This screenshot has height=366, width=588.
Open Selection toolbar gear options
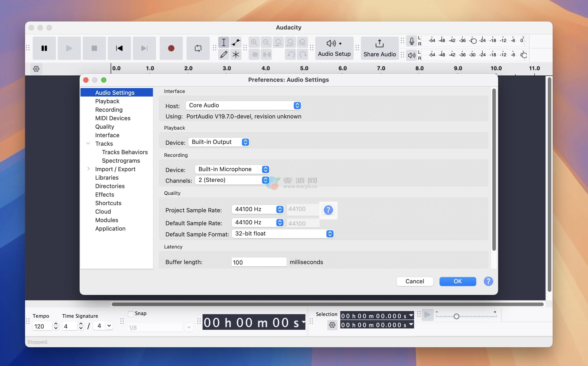point(332,325)
